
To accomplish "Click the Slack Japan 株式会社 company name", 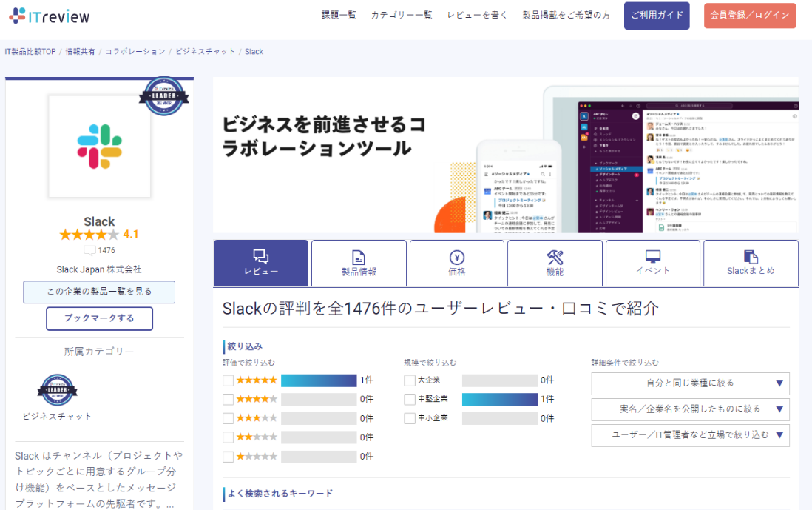I will 99,269.
